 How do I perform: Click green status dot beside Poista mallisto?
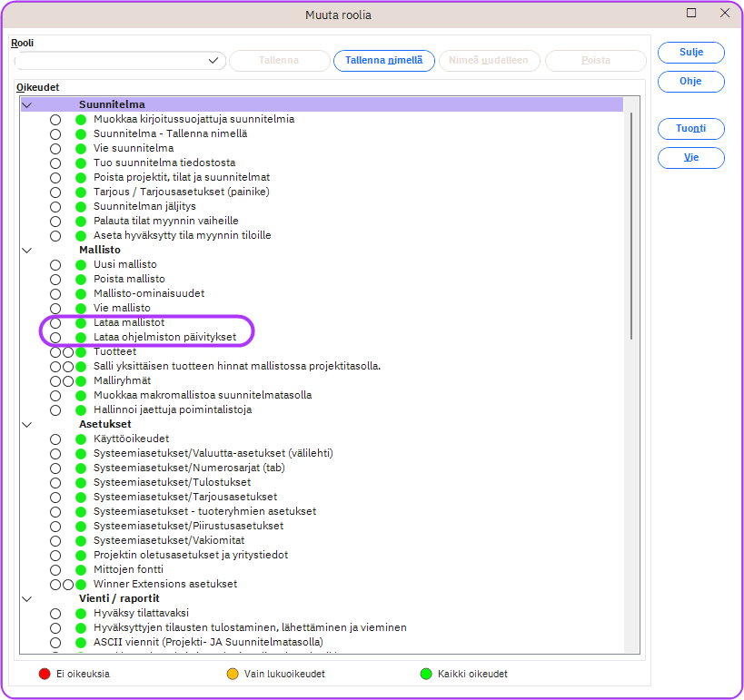click(81, 279)
